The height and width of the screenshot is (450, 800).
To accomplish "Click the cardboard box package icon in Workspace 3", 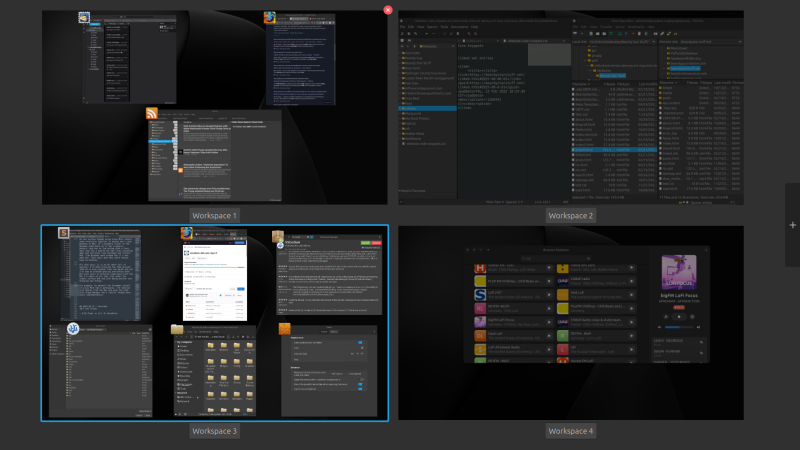I will 281,234.
